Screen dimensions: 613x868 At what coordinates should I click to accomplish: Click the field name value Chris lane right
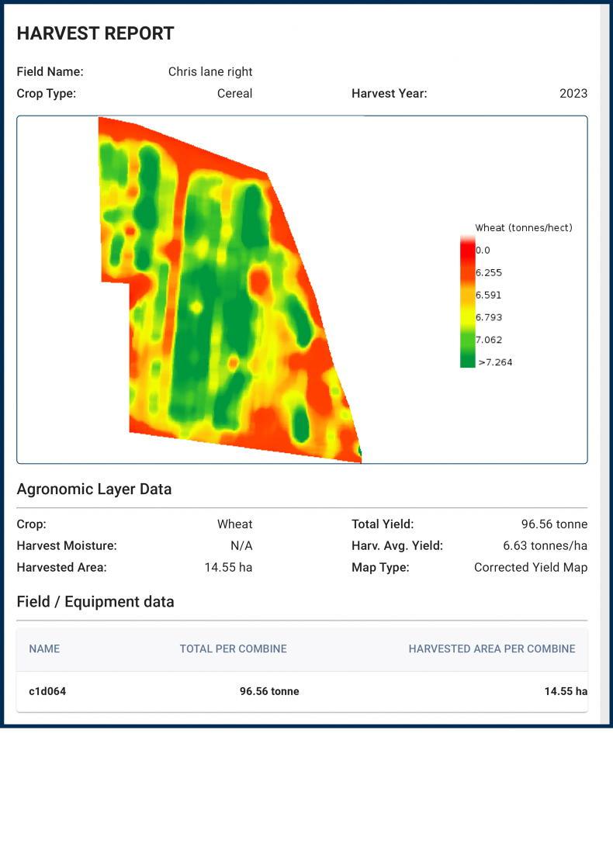210,72
